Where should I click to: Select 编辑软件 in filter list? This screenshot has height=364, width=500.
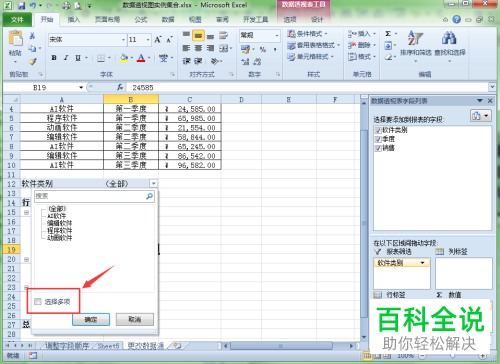pos(59,223)
